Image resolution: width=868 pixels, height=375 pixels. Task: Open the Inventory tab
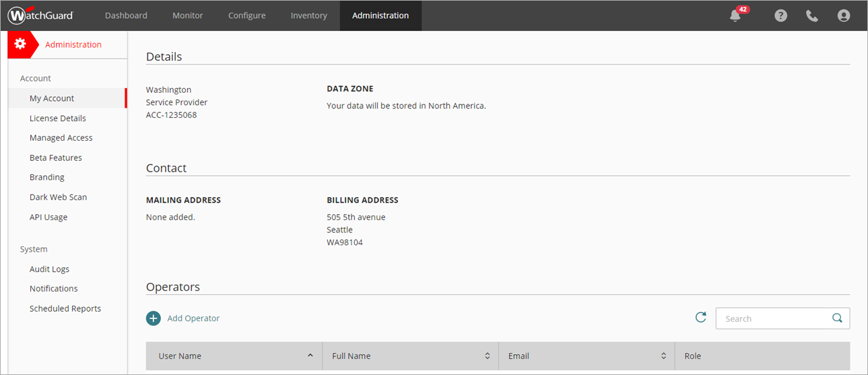(x=308, y=15)
